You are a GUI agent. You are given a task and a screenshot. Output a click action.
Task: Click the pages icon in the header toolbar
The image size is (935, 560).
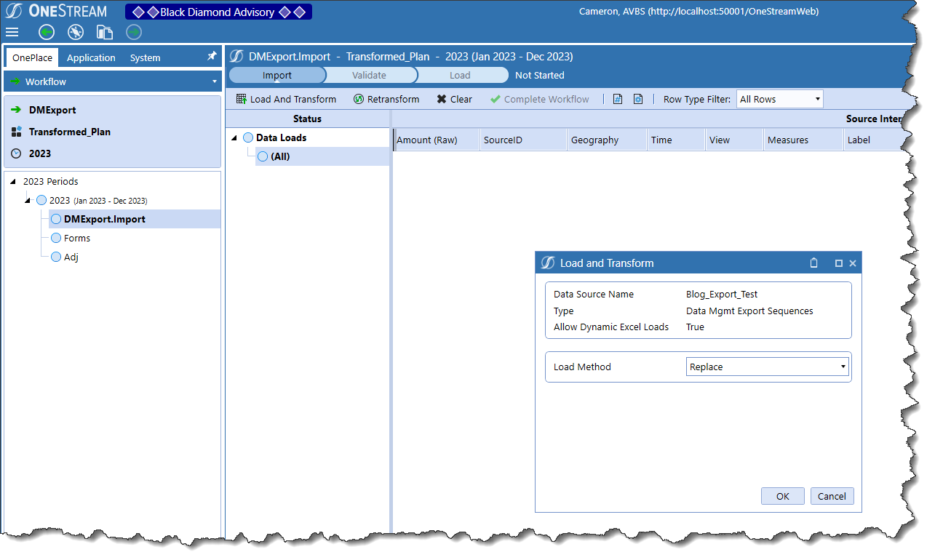(105, 32)
